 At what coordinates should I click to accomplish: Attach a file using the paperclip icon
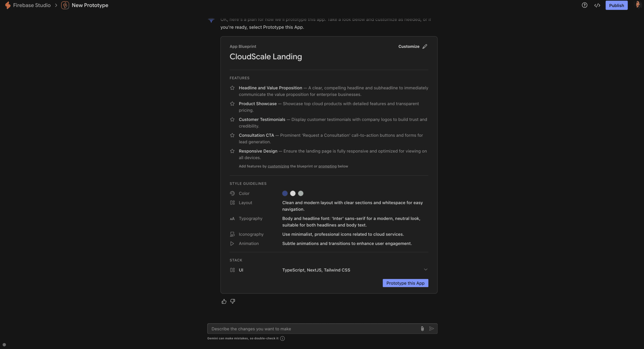point(422,329)
